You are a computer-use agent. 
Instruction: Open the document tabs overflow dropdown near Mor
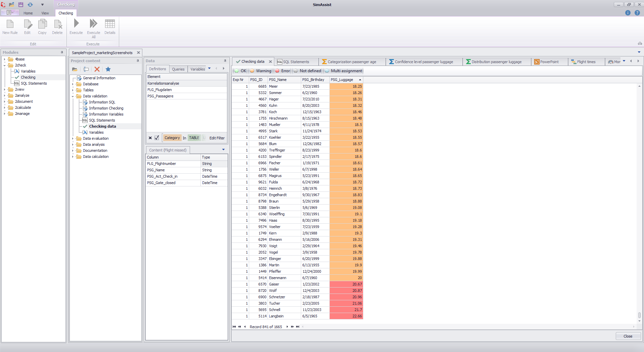624,61
